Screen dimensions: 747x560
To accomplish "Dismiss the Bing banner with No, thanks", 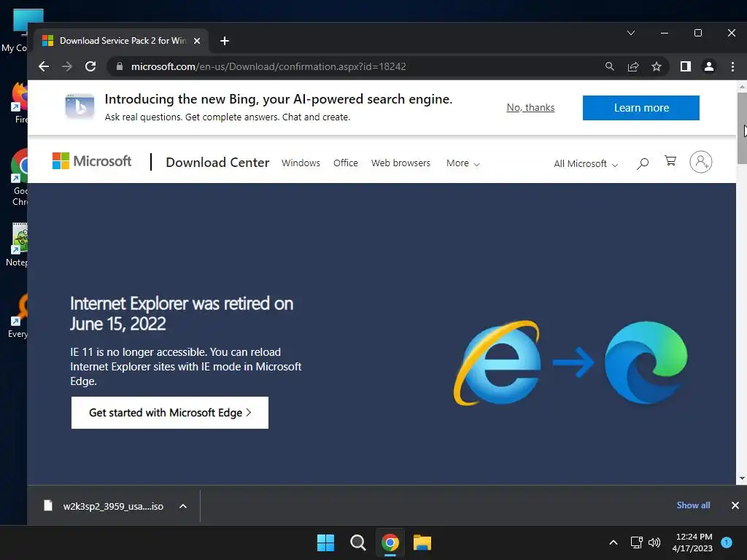I will [x=530, y=108].
